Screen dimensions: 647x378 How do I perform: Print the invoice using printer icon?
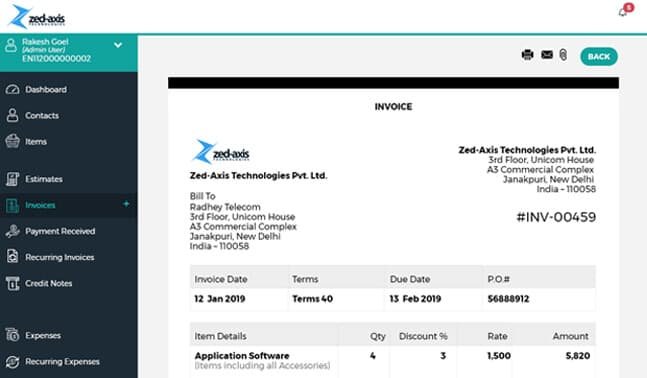[x=527, y=54]
